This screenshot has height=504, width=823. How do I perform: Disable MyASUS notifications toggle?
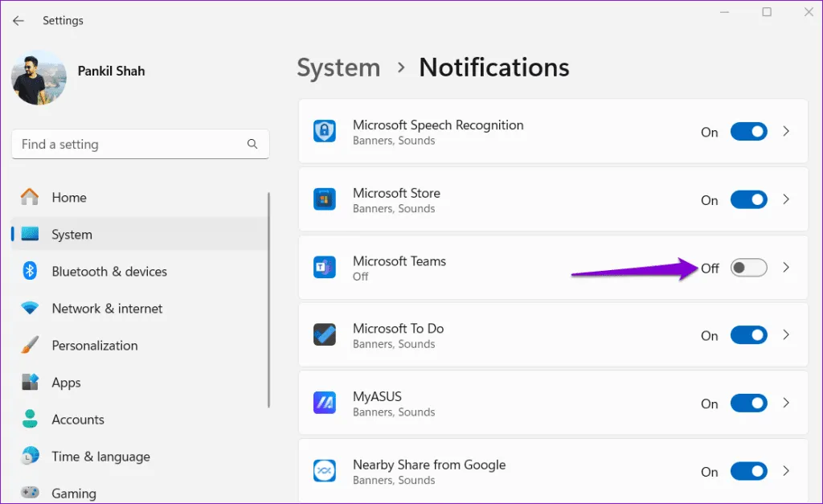coord(748,404)
